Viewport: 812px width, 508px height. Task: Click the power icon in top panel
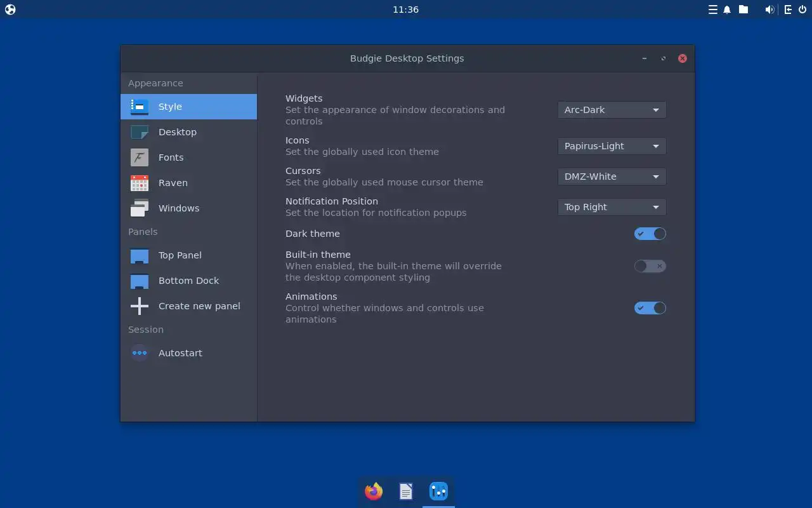pos(802,10)
